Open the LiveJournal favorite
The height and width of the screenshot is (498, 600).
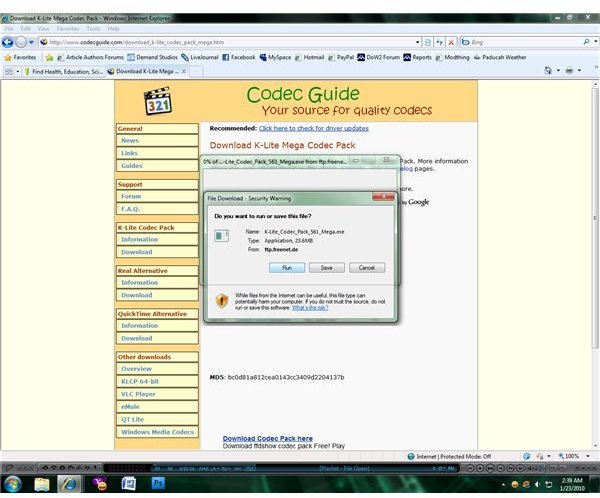point(200,57)
